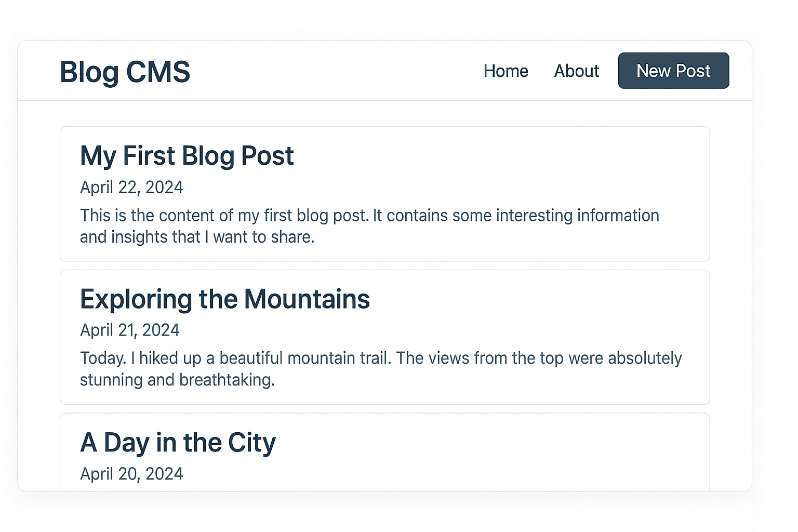Click the April 20, 2024 date label

coord(131,473)
